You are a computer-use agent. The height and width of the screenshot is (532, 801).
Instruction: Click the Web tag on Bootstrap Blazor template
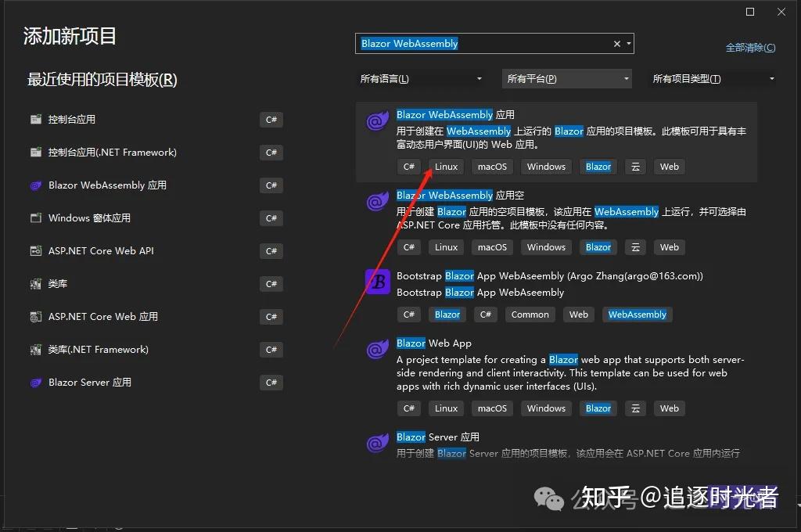point(578,315)
